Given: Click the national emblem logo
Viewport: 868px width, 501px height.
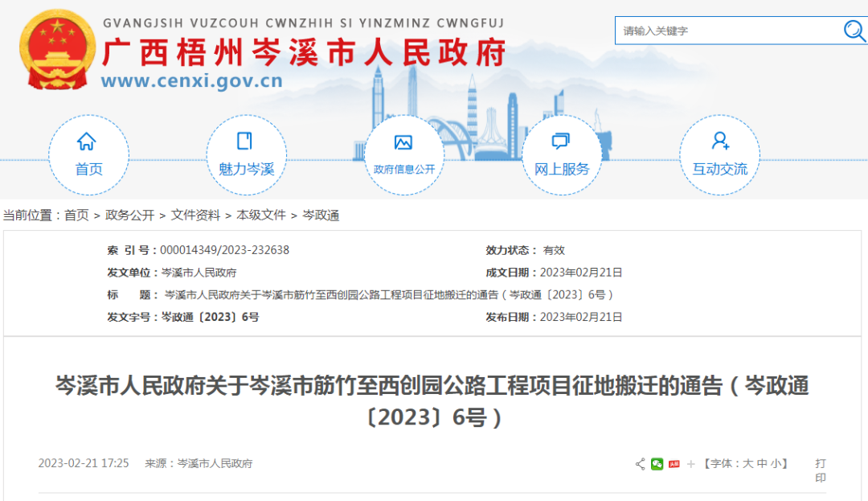Looking at the screenshot, I should [57, 50].
